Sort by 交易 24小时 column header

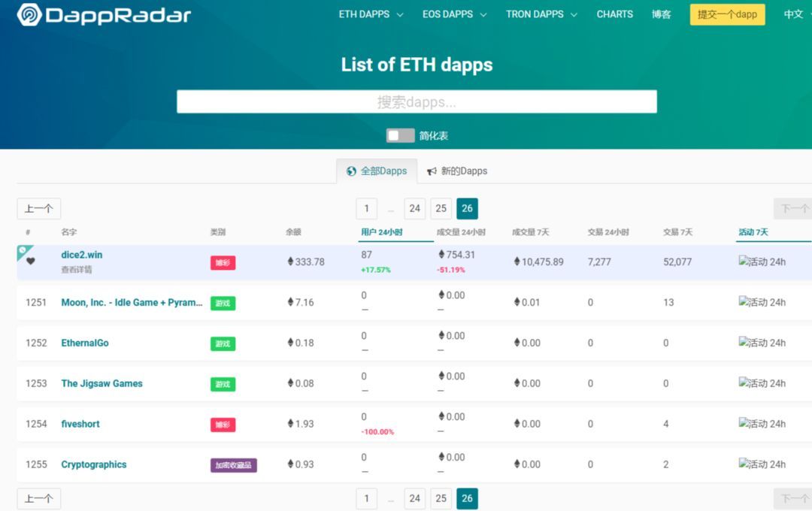click(x=608, y=232)
